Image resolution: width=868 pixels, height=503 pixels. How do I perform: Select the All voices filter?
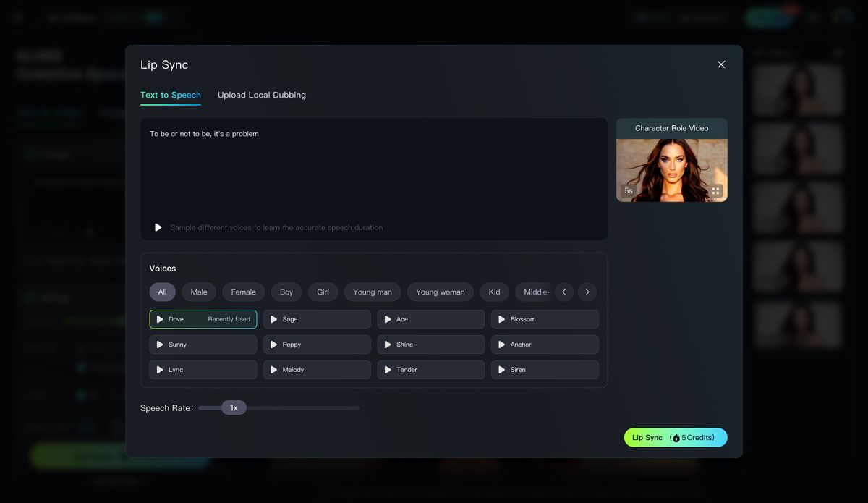[162, 292]
